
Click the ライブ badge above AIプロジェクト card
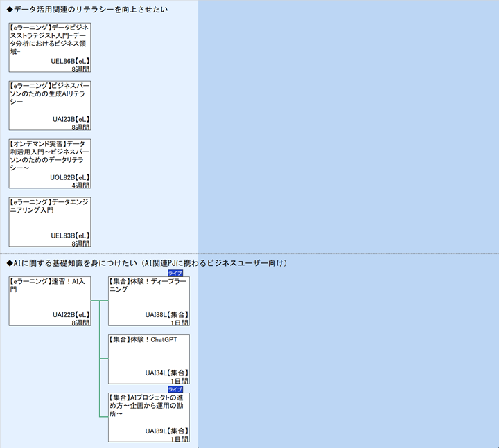point(175,389)
